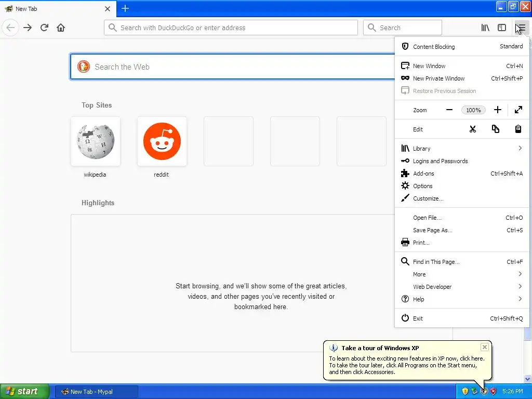Expand the More submenu
The height and width of the screenshot is (399, 532).
pyautogui.click(x=462, y=274)
